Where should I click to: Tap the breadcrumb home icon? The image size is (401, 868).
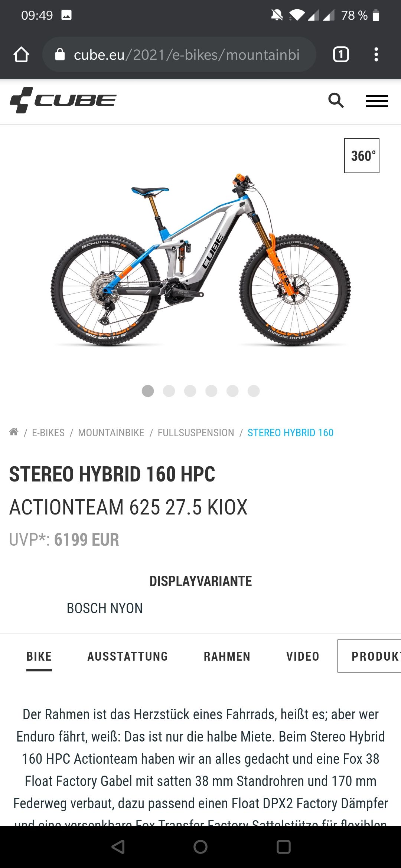click(14, 432)
